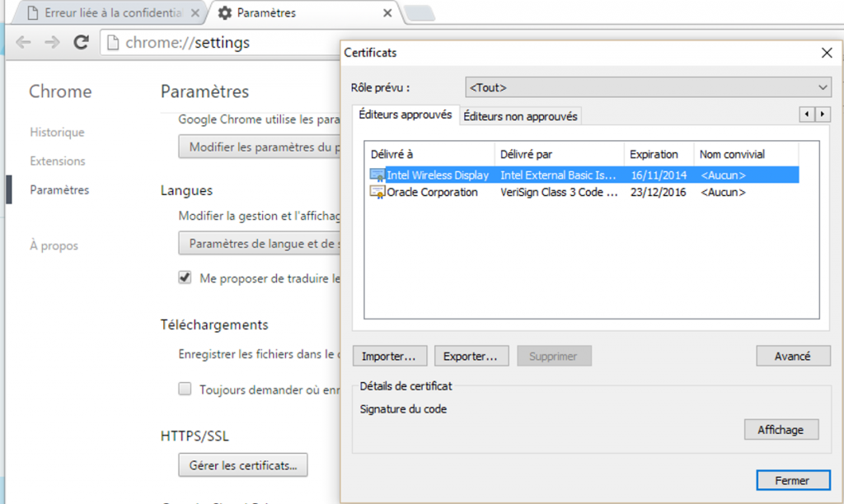Switch to Éditeurs non approuvés tab
The image size is (844, 504).
pos(520,116)
